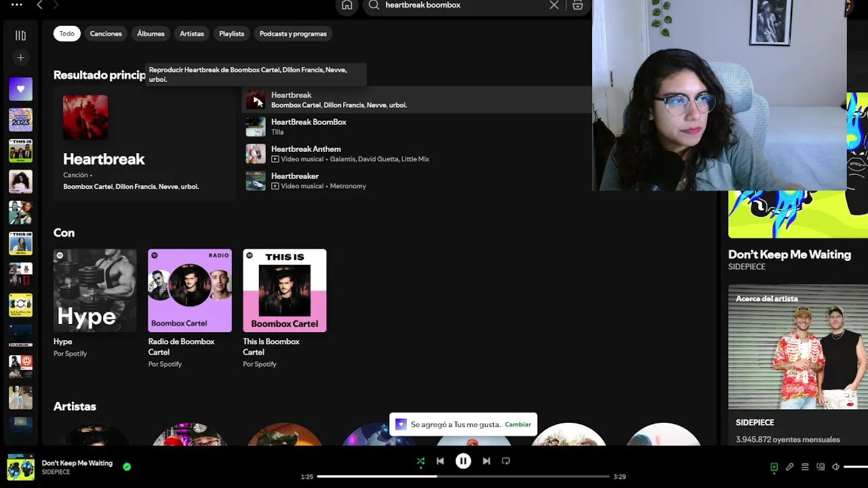
Task: Toggle the Now Playing view icon
Action: 774,467
